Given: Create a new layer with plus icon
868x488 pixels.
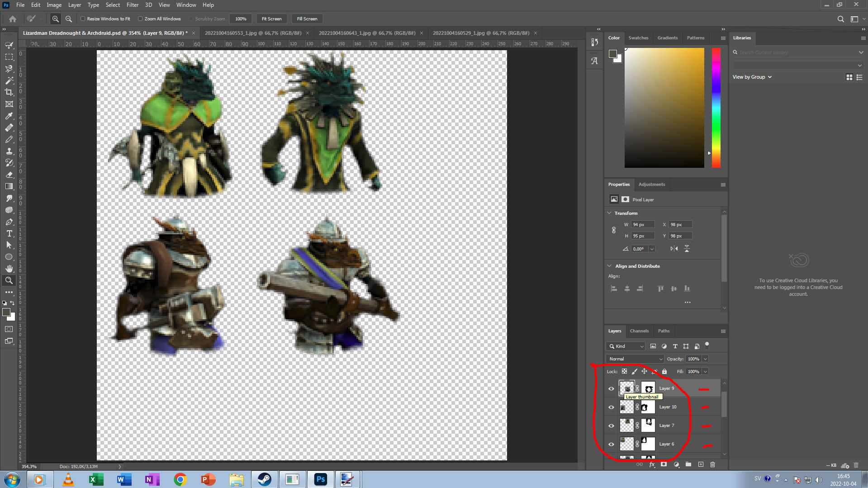Looking at the screenshot, I should coord(701,464).
